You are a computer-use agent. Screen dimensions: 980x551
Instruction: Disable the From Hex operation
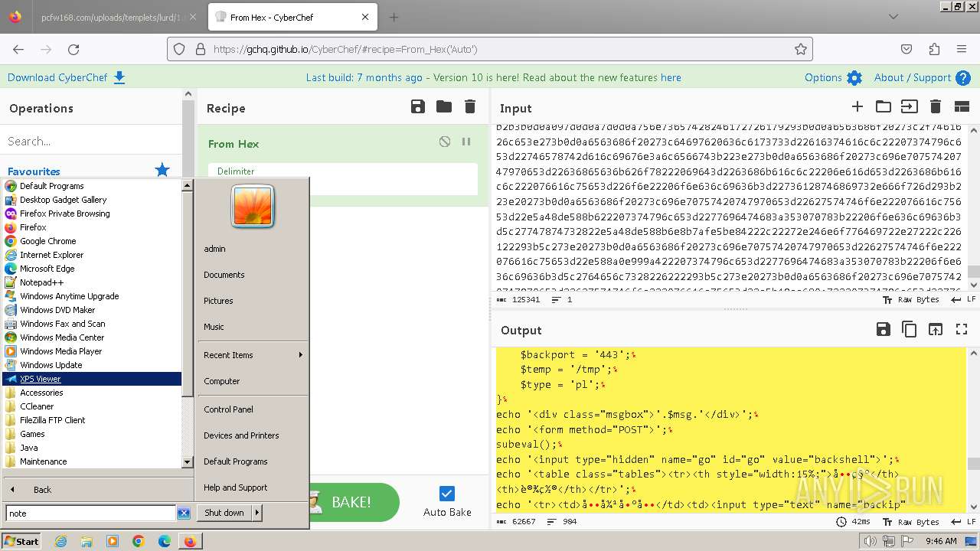(x=445, y=142)
